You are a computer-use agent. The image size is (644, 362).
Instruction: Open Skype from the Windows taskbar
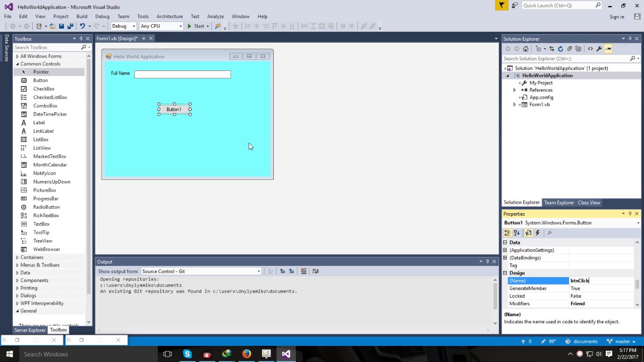187,354
